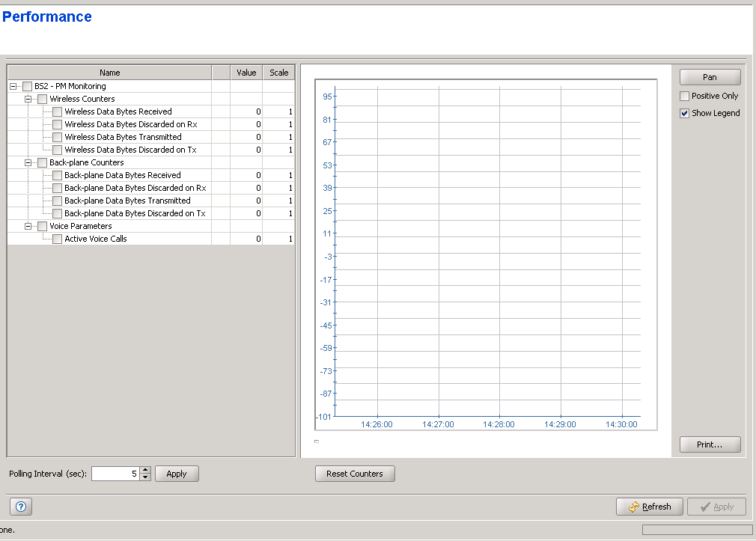Viewport: 756px width, 541px height.
Task: Click the Name column header
Action: coord(109,73)
